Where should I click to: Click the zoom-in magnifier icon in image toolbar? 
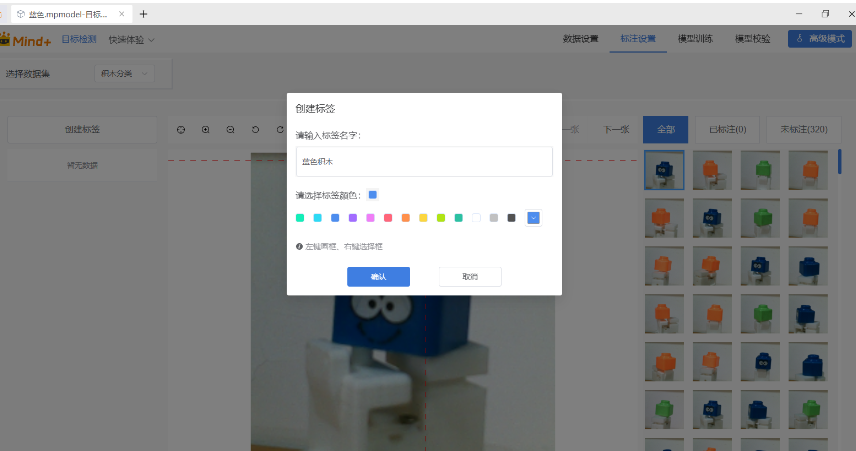205,129
